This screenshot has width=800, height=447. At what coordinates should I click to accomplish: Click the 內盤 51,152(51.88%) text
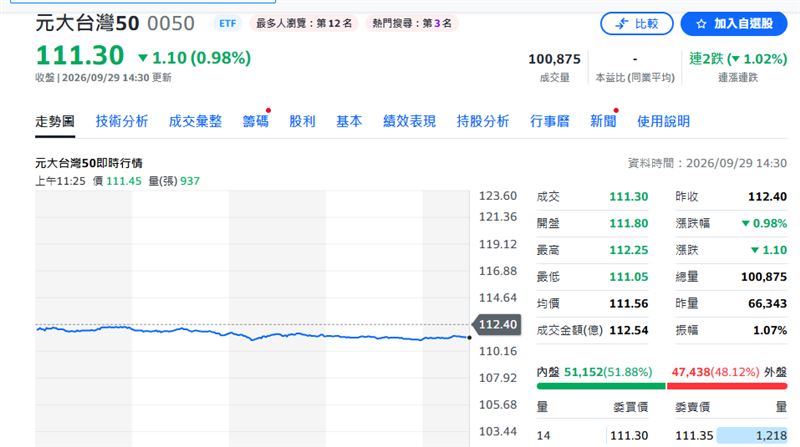click(594, 372)
